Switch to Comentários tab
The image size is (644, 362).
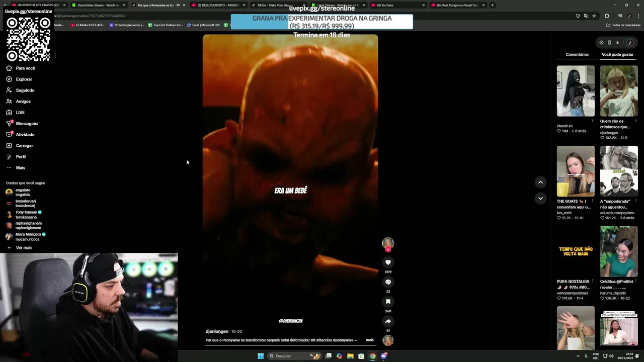(x=577, y=54)
